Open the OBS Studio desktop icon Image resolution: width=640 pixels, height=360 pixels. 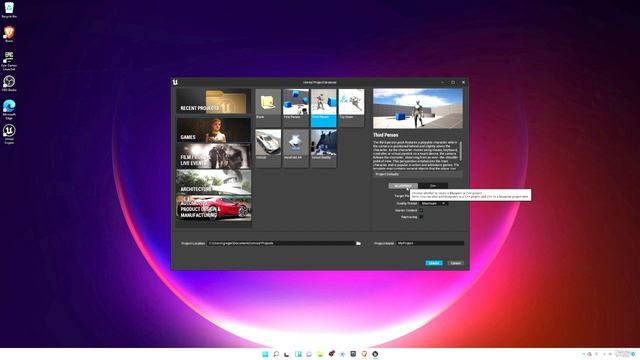[9, 83]
